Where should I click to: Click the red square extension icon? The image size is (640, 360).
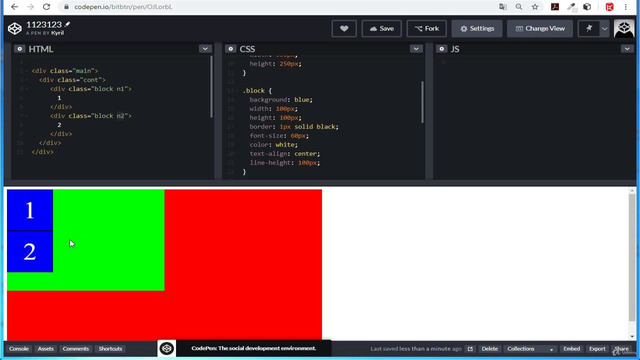[x=609, y=7]
